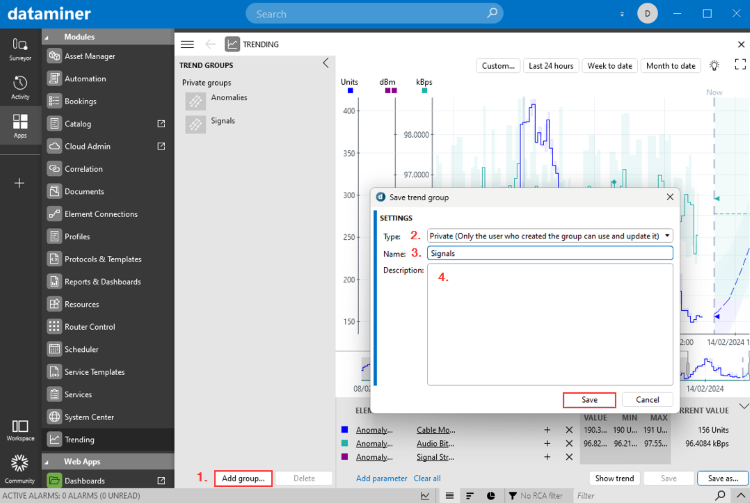Click the Description text area

pos(550,324)
